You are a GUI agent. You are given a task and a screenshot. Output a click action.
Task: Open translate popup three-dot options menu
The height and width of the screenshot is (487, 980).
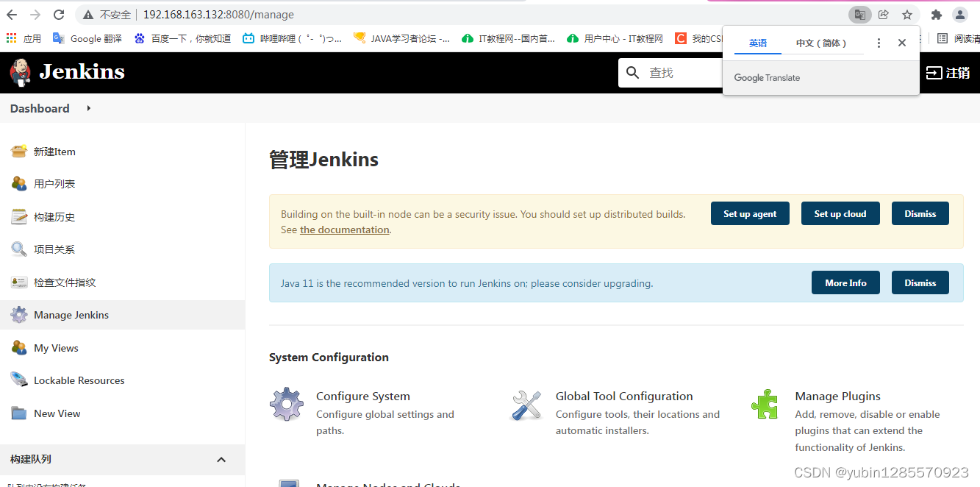tap(879, 43)
